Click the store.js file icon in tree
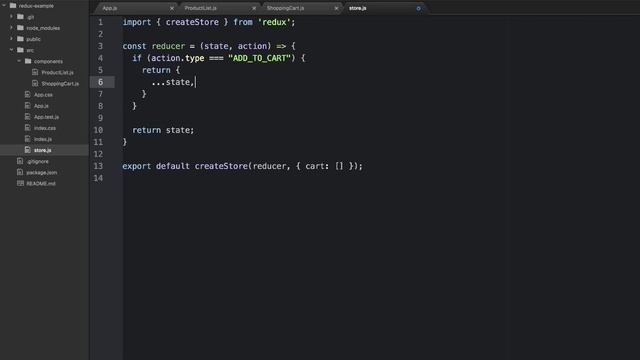The height and width of the screenshot is (360, 640). 28,150
